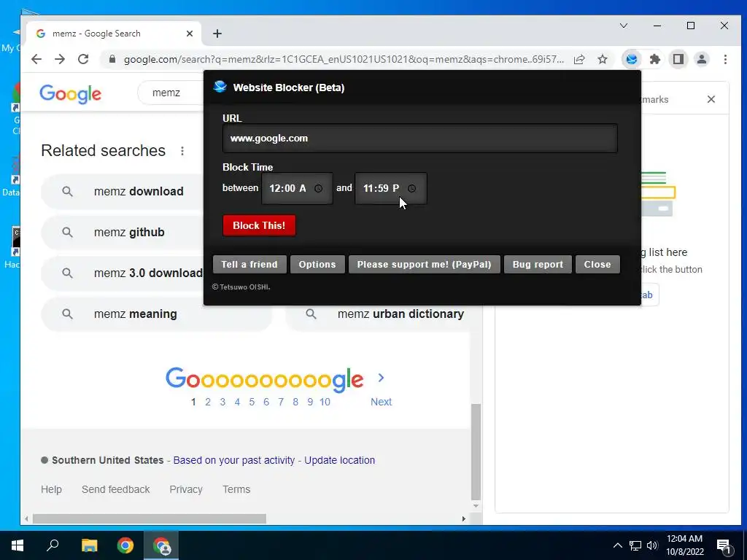Image resolution: width=747 pixels, height=560 pixels.
Task: Open File Explorer from taskbar
Action: (x=89, y=545)
